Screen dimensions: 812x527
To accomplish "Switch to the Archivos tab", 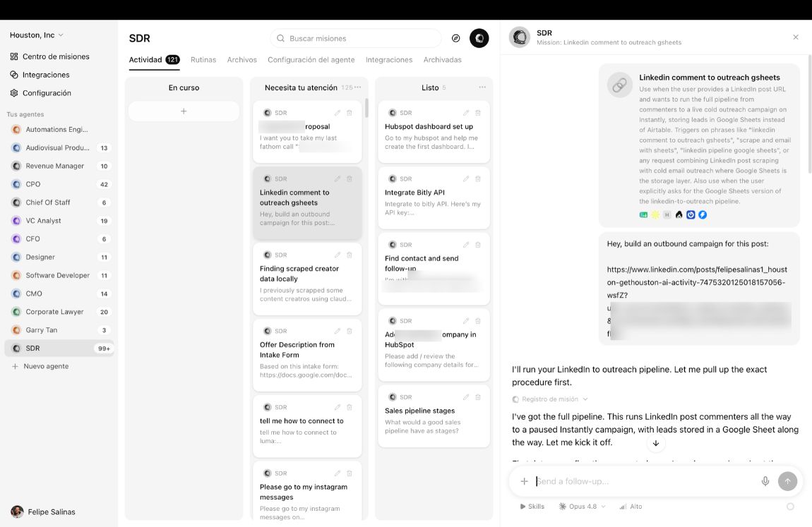I will tap(242, 60).
